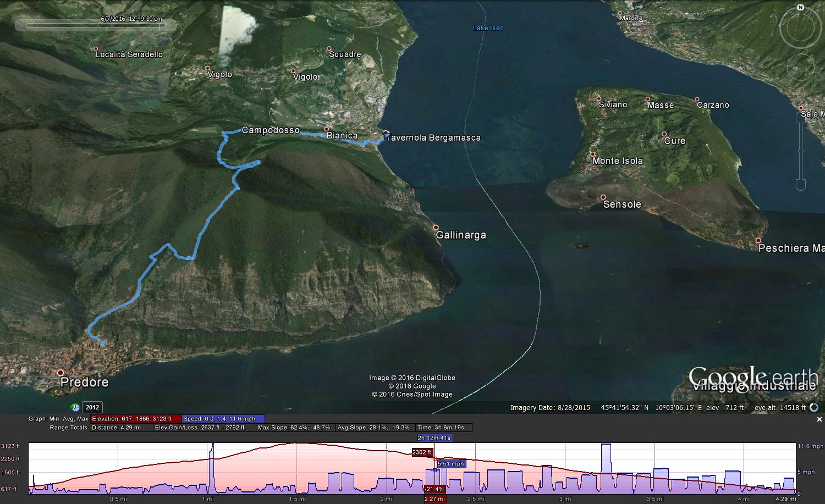The width and height of the screenshot is (825, 504).
Task: Select the Monte Isola placemark pin
Action: [x=593, y=154]
